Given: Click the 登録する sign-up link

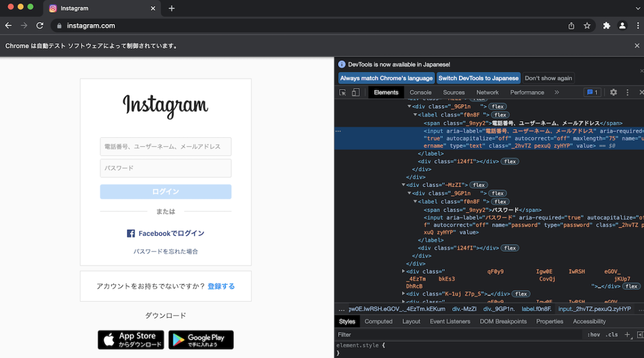Looking at the screenshot, I should click(x=221, y=286).
